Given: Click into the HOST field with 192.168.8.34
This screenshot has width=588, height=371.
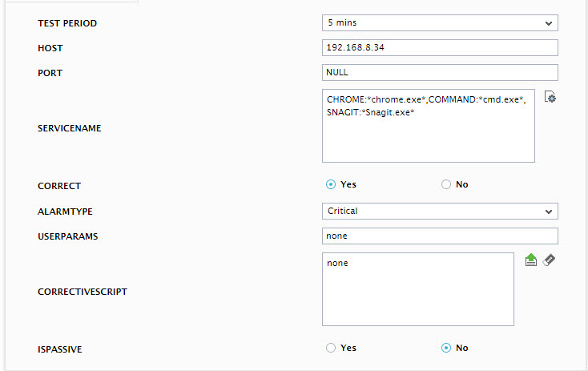Looking at the screenshot, I should (x=440, y=47).
